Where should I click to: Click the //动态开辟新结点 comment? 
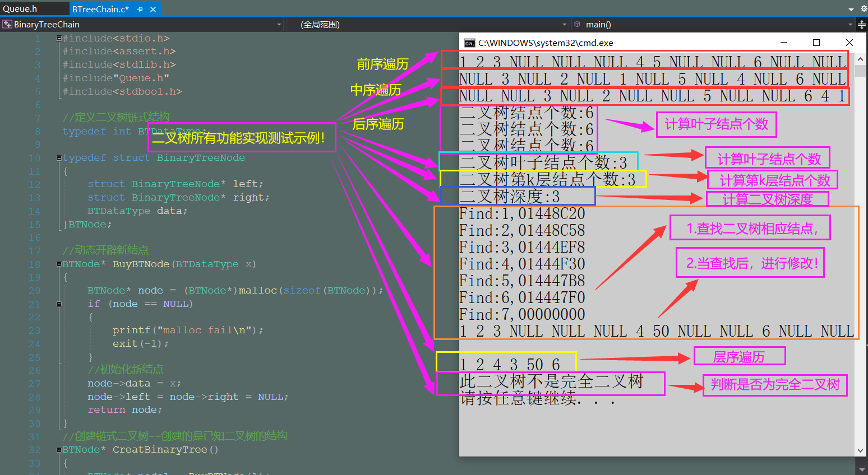[x=105, y=250]
